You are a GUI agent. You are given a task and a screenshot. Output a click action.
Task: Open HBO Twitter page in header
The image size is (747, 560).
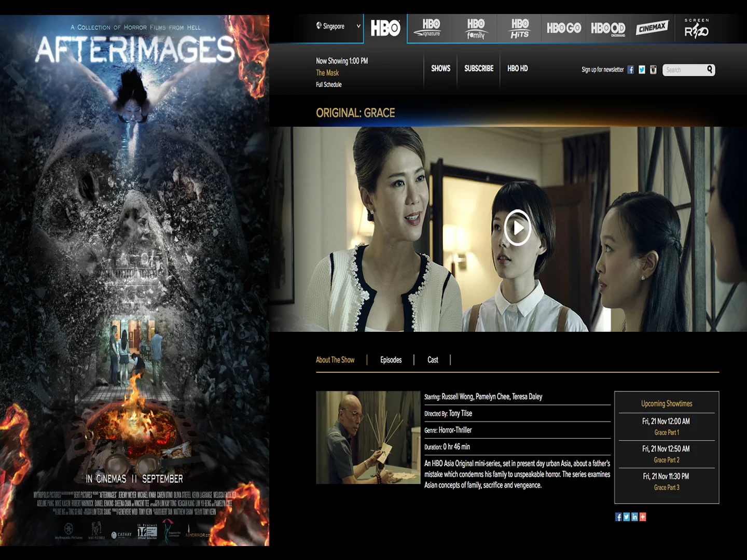point(642,69)
